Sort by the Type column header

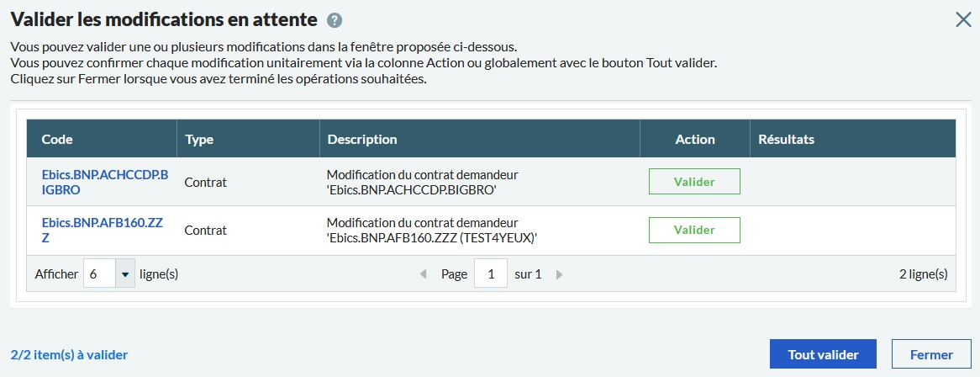pos(199,139)
